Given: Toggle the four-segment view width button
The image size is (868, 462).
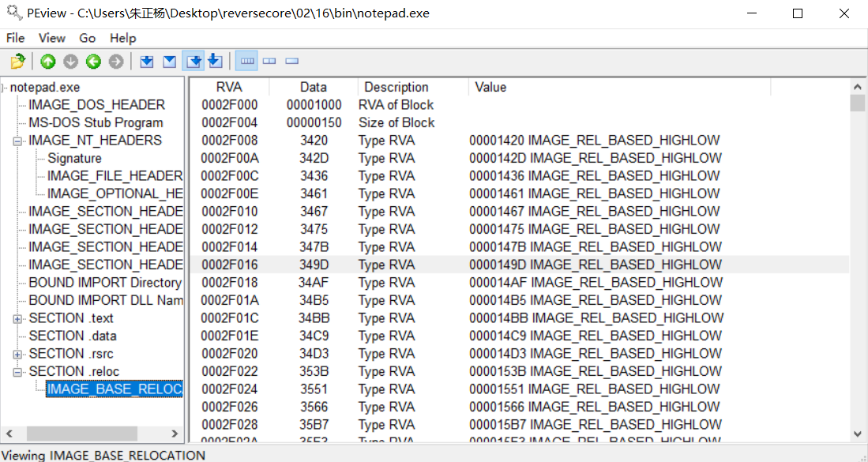Looking at the screenshot, I should click(x=247, y=62).
